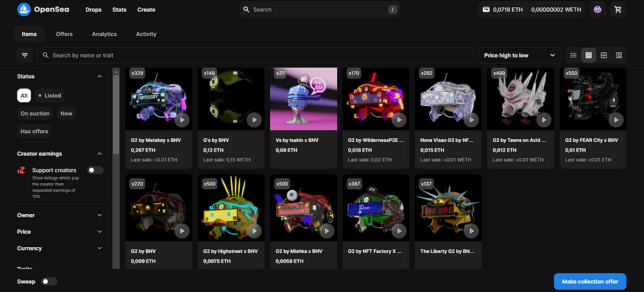This screenshot has height=292, width=644.
Task: Switch to list view layout
Action: tap(573, 55)
